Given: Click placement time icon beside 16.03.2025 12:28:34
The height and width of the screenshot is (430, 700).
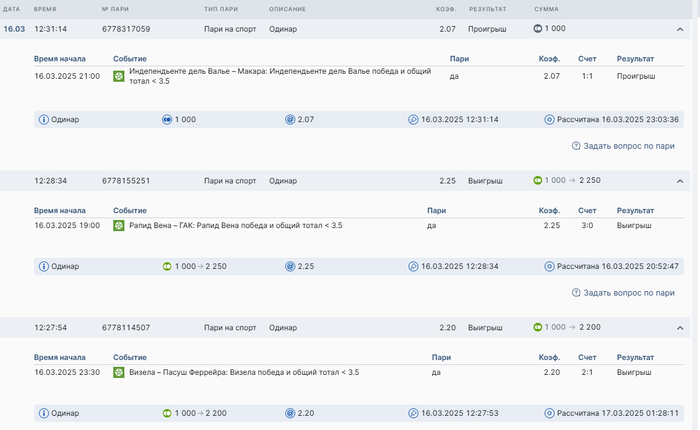Looking at the screenshot, I should [413, 267].
